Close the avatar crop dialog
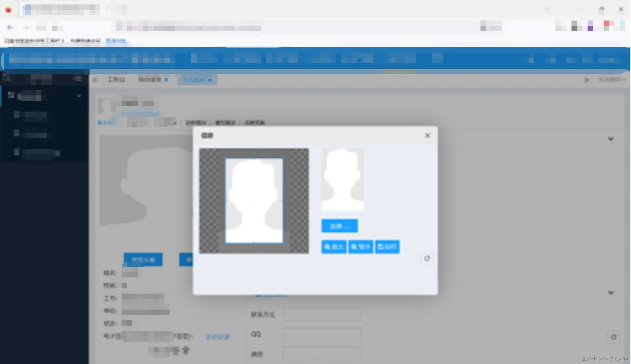Screen dimensions: 631x364 (x=428, y=136)
